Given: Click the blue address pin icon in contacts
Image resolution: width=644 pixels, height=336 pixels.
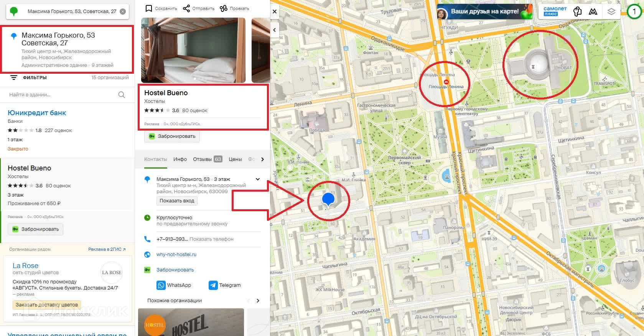Looking at the screenshot, I should pos(147,179).
